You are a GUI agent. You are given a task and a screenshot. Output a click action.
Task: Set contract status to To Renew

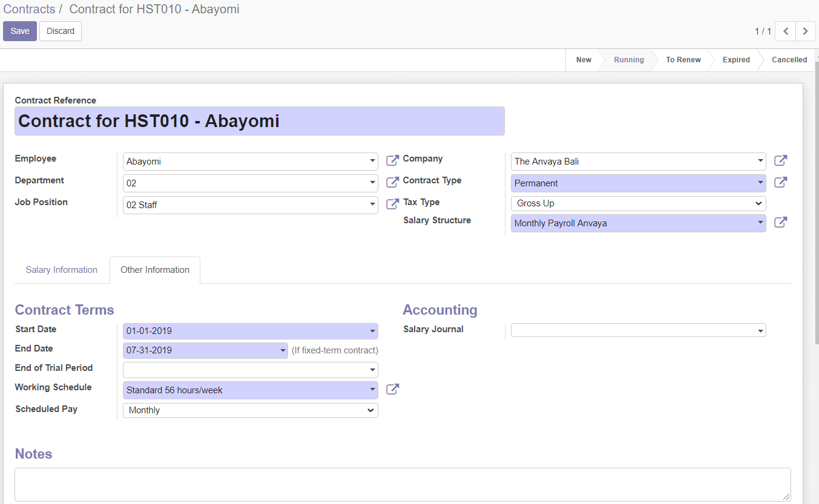tap(683, 60)
